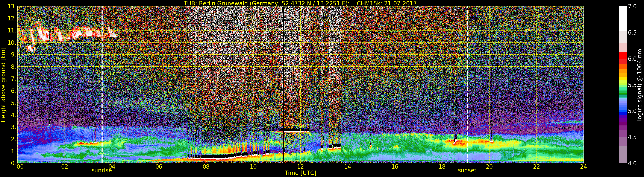Click the '24' tick on the time axis
644x177 pixels.
[x=583, y=166]
